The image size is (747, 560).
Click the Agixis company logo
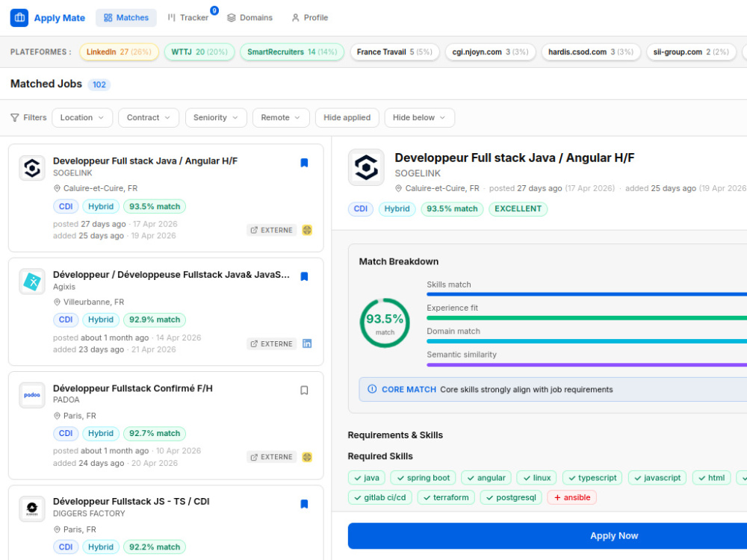click(32, 282)
